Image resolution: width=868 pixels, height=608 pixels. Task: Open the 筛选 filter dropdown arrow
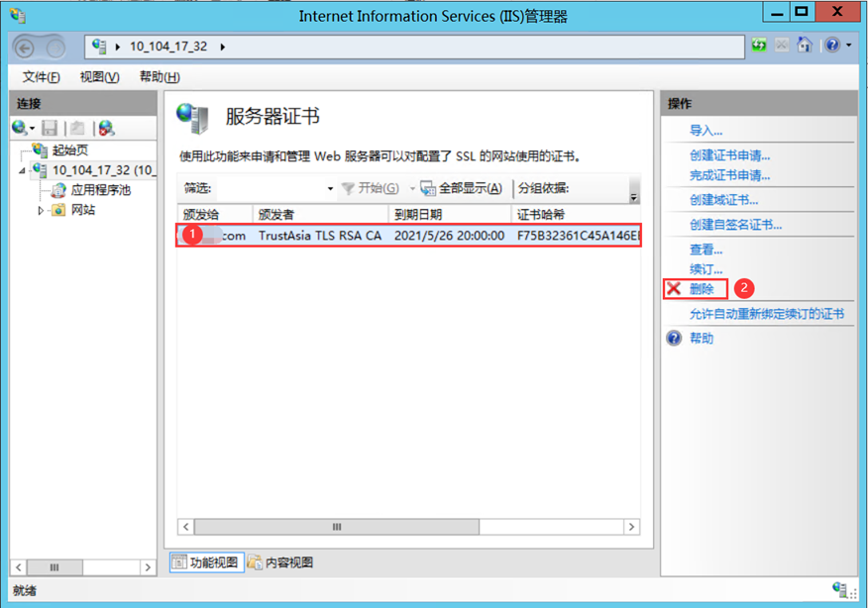coord(330,189)
